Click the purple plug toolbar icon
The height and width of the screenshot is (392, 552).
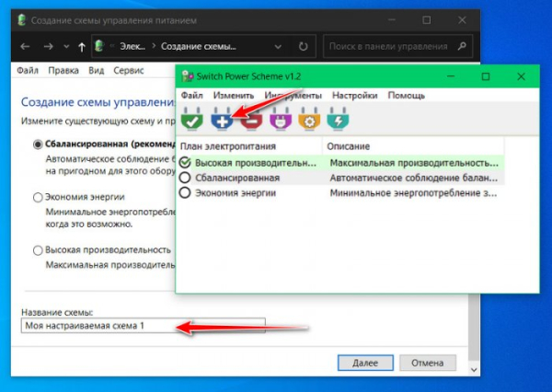pyautogui.click(x=279, y=120)
